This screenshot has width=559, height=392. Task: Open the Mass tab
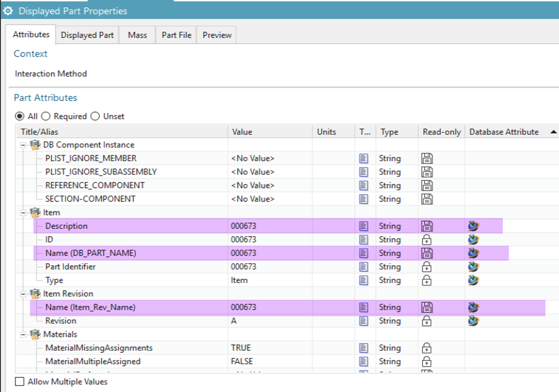pyautogui.click(x=137, y=35)
